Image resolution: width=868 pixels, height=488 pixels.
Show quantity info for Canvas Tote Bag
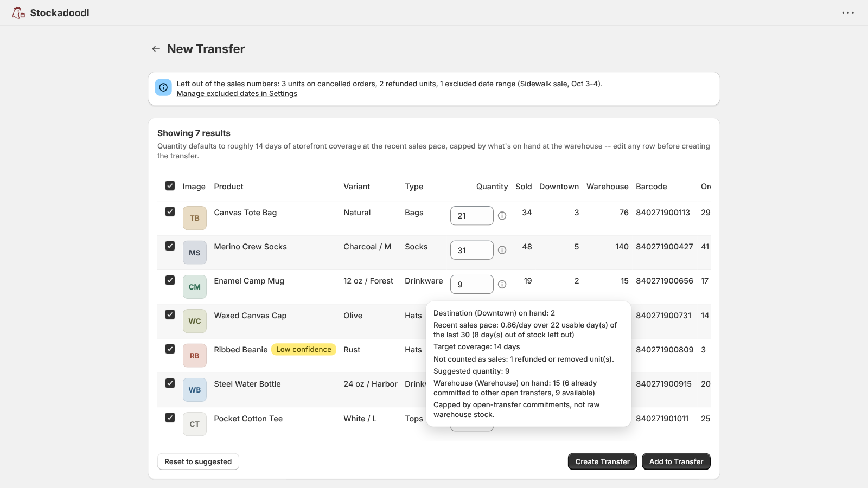pyautogui.click(x=502, y=216)
